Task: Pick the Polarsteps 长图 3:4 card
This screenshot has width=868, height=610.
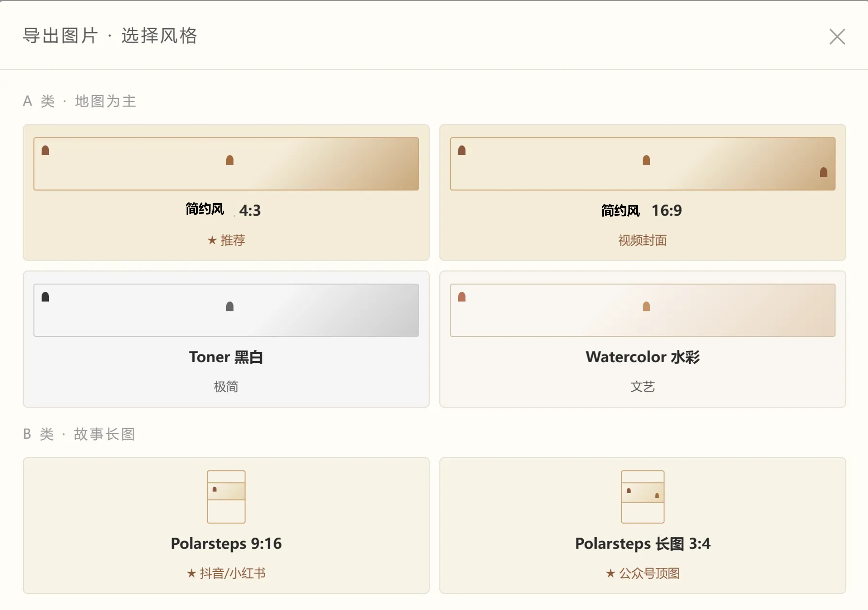Action: 642,526
